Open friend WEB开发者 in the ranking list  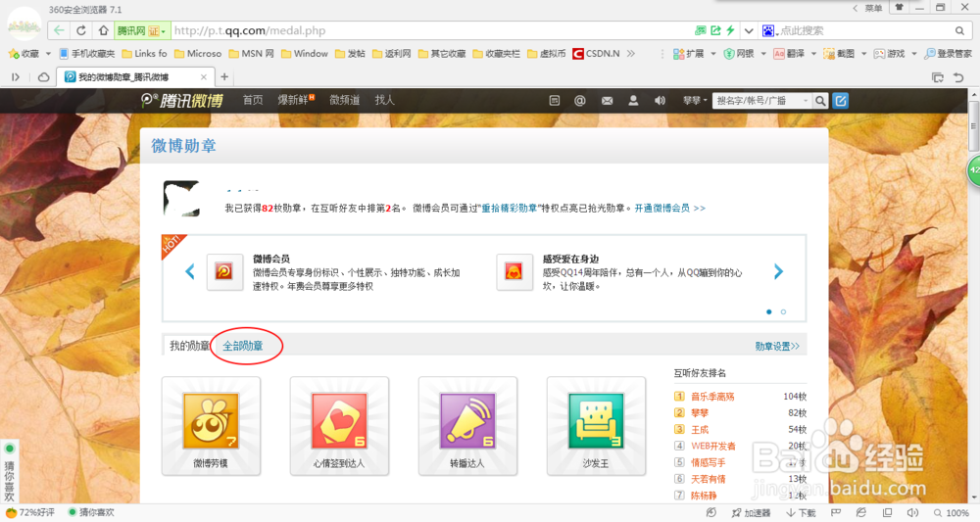713,446
